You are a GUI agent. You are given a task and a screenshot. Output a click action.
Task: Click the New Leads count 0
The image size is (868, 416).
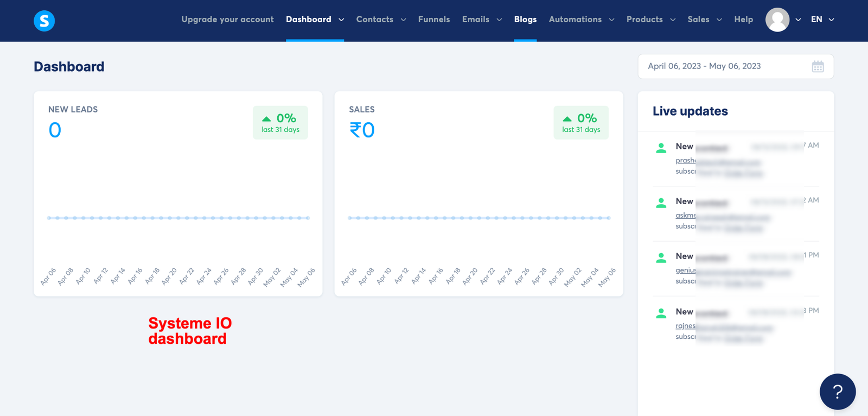tap(55, 130)
